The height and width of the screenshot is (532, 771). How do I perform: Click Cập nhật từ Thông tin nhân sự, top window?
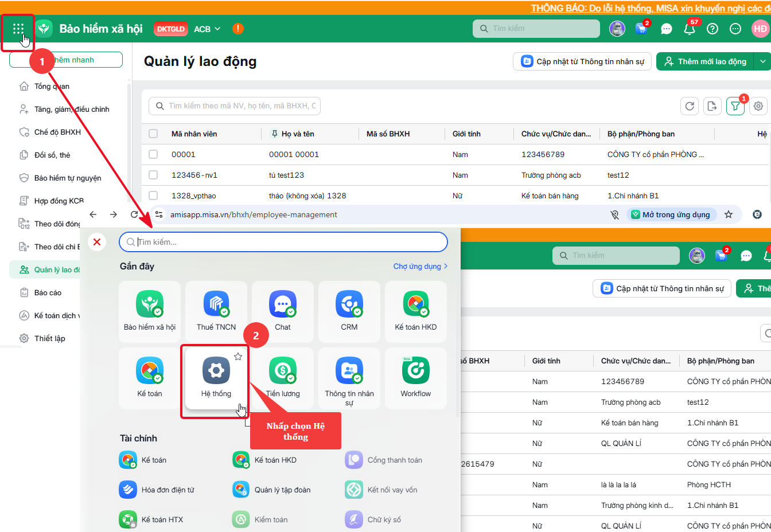[x=582, y=61]
